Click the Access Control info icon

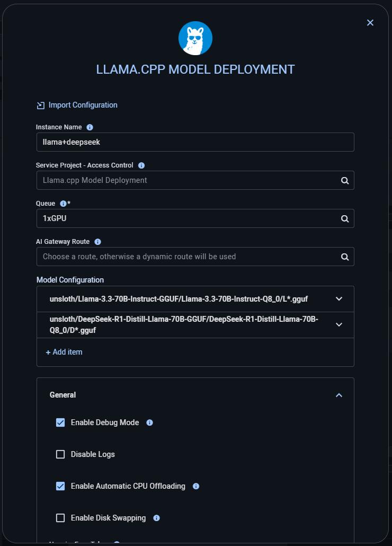pos(141,165)
